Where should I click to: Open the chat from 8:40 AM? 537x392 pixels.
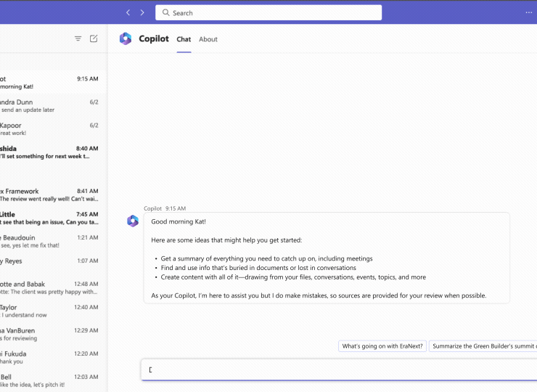point(49,152)
